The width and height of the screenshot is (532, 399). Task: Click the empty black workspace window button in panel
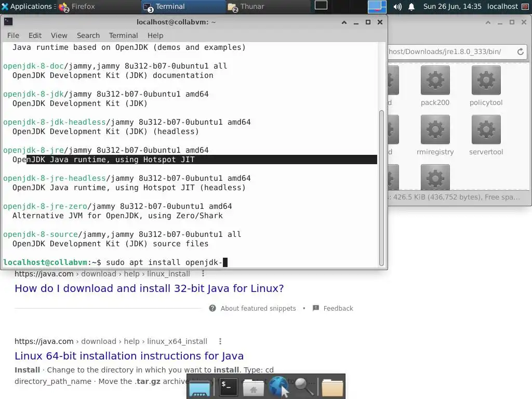coord(321,5)
